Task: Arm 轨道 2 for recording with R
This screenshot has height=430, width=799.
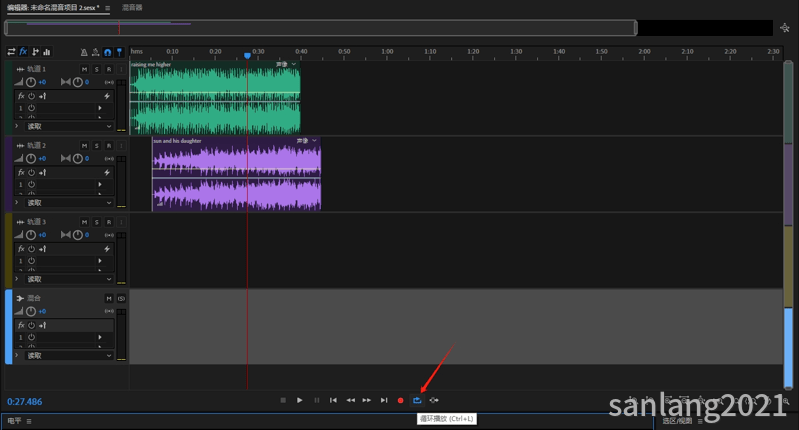Action: point(109,146)
